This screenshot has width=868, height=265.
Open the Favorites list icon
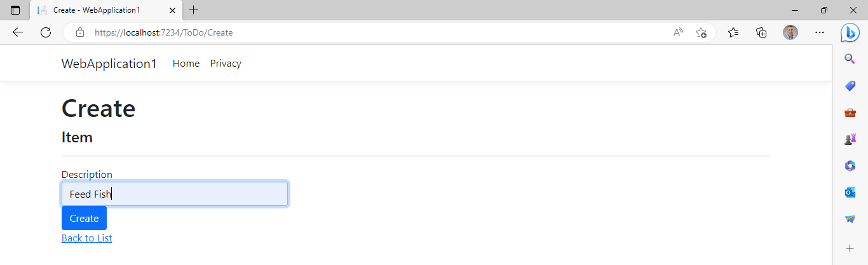coord(733,32)
